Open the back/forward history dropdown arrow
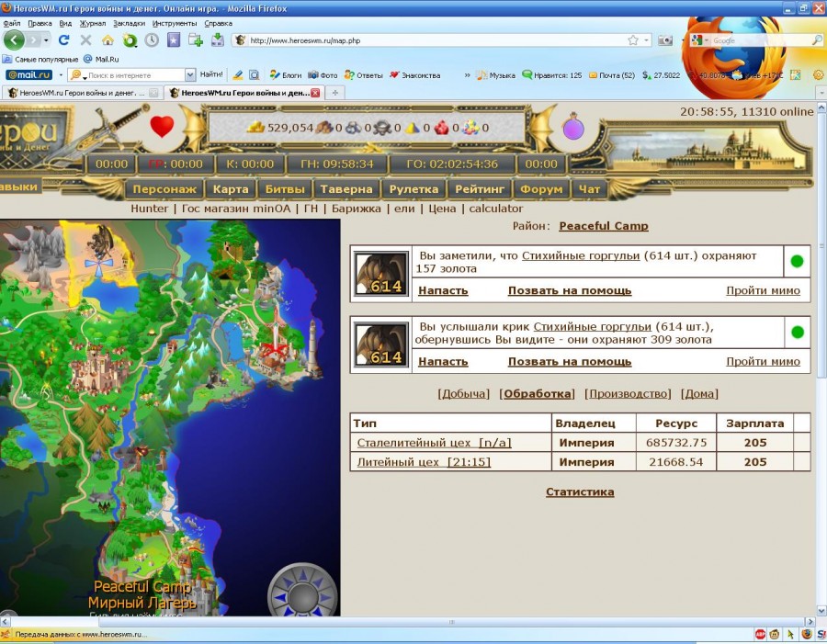 tap(47, 40)
